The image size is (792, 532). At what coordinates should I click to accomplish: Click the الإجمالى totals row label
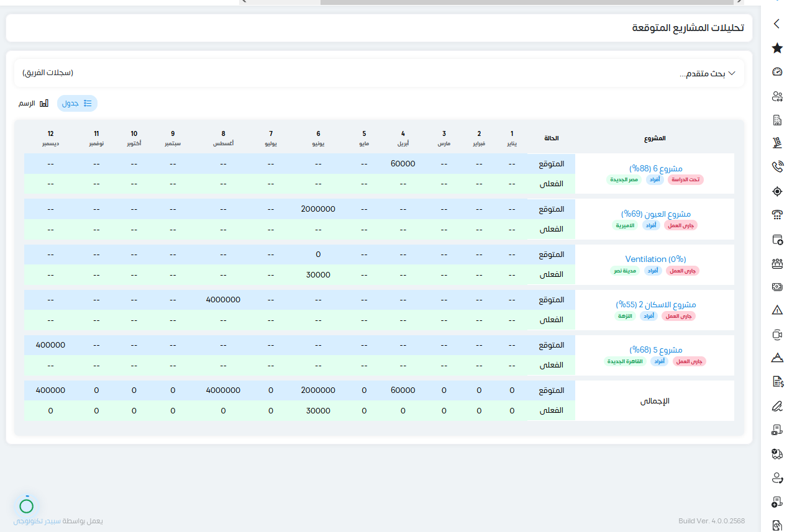655,401
